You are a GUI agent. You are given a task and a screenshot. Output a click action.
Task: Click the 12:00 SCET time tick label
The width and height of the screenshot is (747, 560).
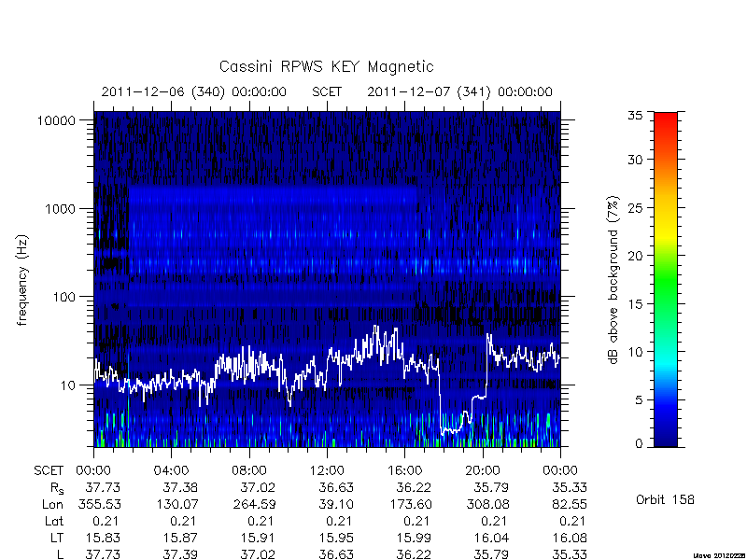tap(327, 470)
